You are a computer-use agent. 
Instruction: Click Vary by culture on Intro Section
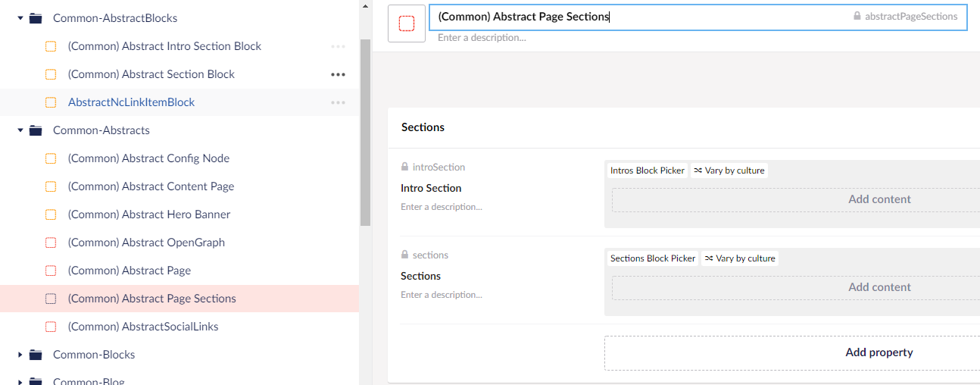click(x=729, y=171)
